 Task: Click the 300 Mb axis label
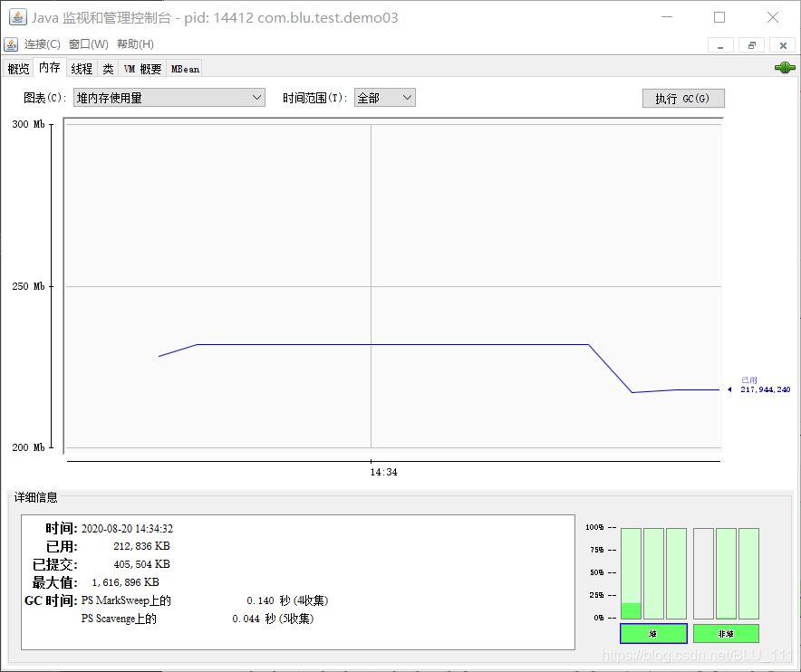[29, 124]
